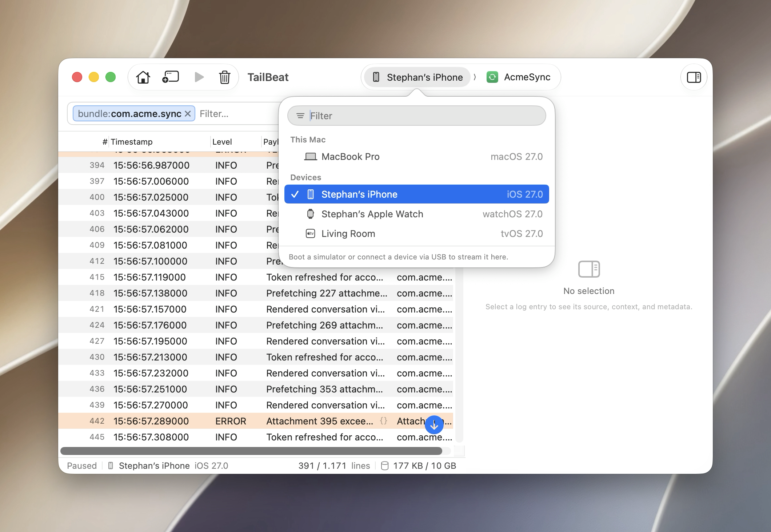This screenshot has height=532, width=771.
Task: Click the laptop icon beside MacBook Pro
Action: 310,157
